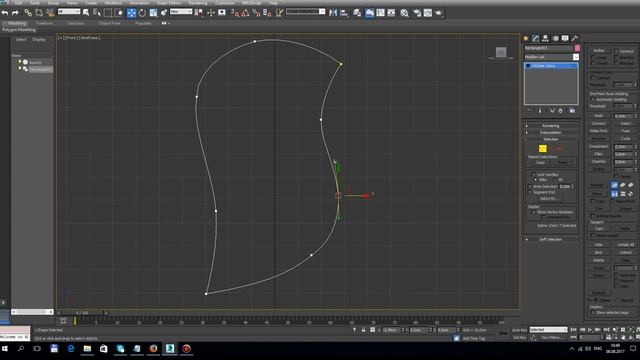Toggle the Percent Snap icon

(256, 13)
